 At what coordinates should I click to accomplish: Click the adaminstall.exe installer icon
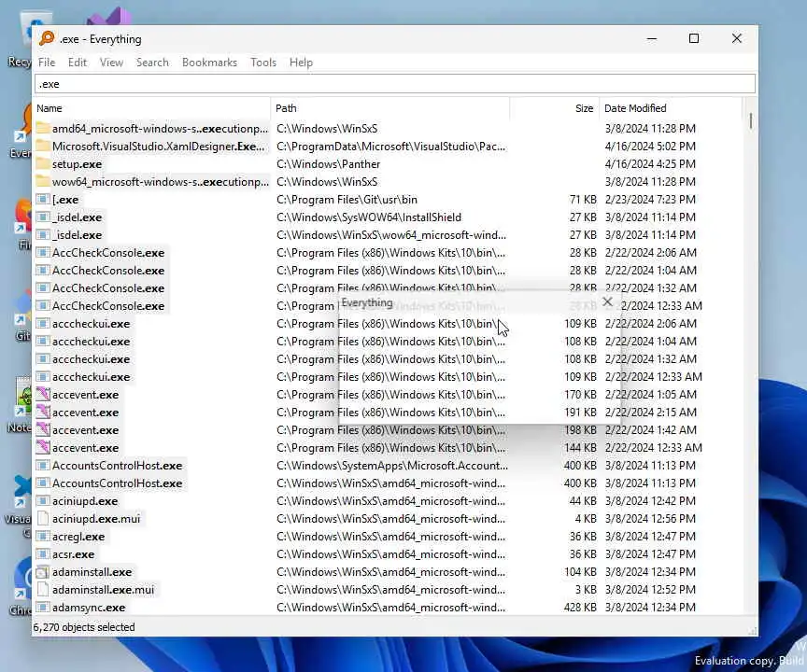(43, 572)
